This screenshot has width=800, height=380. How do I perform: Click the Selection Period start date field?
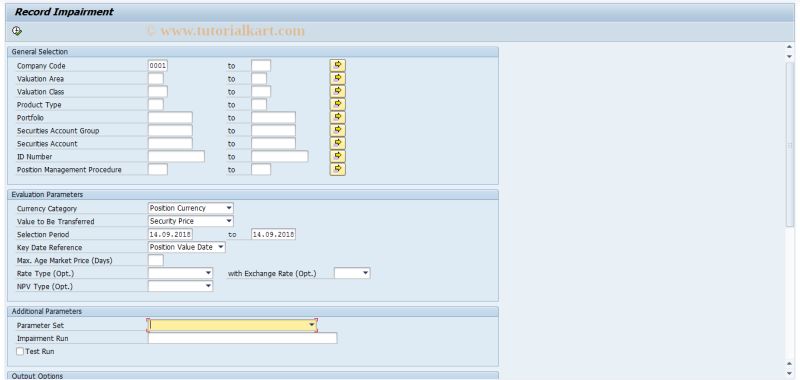(170, 234)
